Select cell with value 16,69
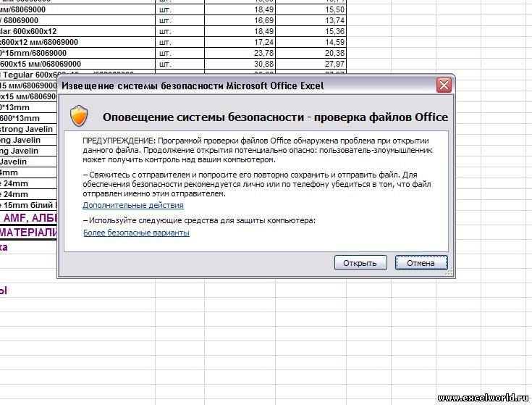Image resolution: width=532 pixels, height=405 pixels. [x=240, y=20]
